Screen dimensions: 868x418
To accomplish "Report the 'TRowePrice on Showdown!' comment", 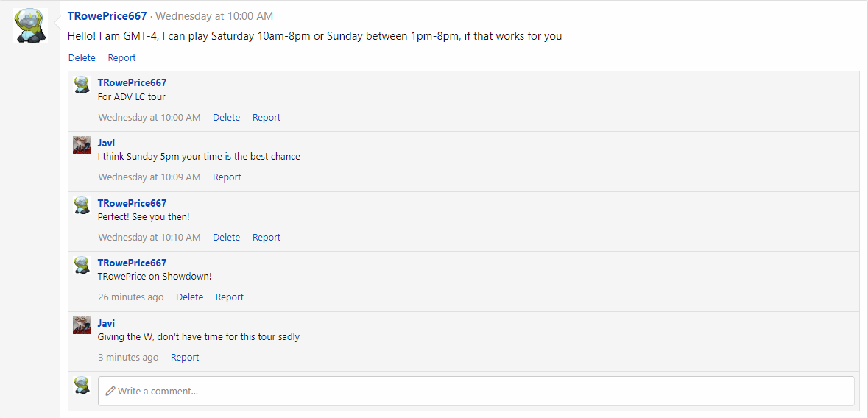I will pyautogui.click(x=230, y=297).
